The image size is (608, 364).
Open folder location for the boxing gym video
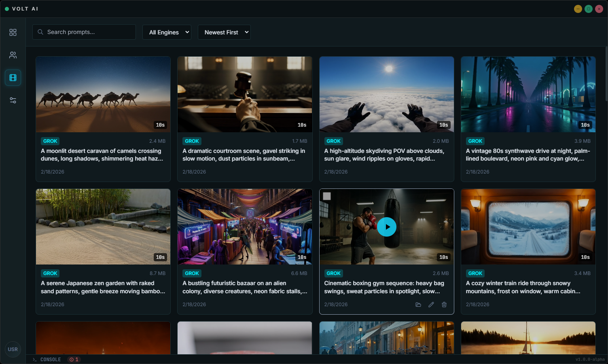coord(418,305)
